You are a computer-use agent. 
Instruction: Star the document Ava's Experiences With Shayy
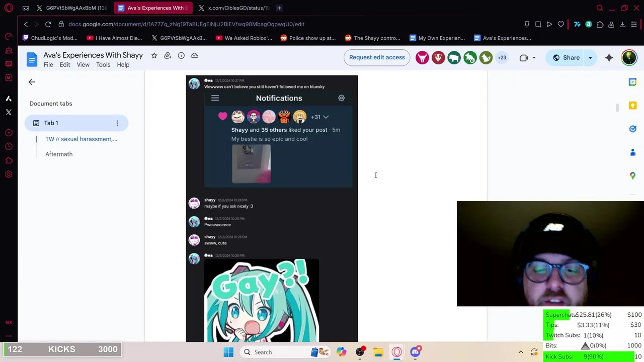click(154, 55)
